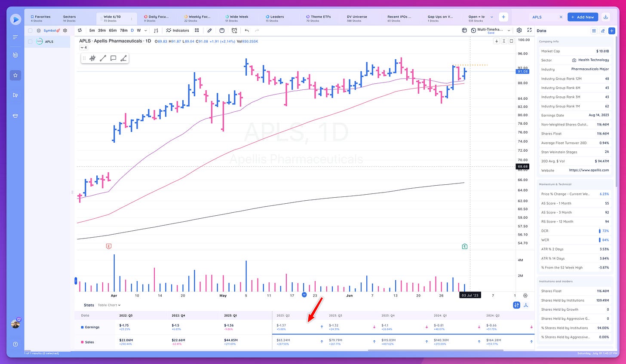Open the Wide Week watchlist tab
Viewport: 626px width, 364px height.
click(x=236, y=18)
